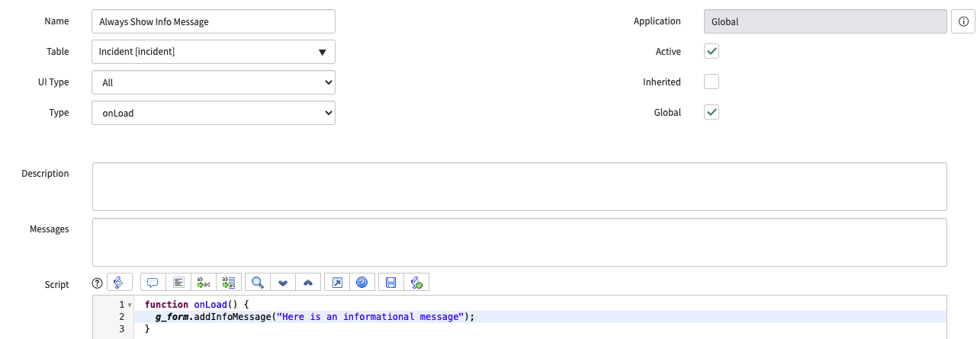Click the toggle comment icon in script toolbar

(x=153, y=283)
